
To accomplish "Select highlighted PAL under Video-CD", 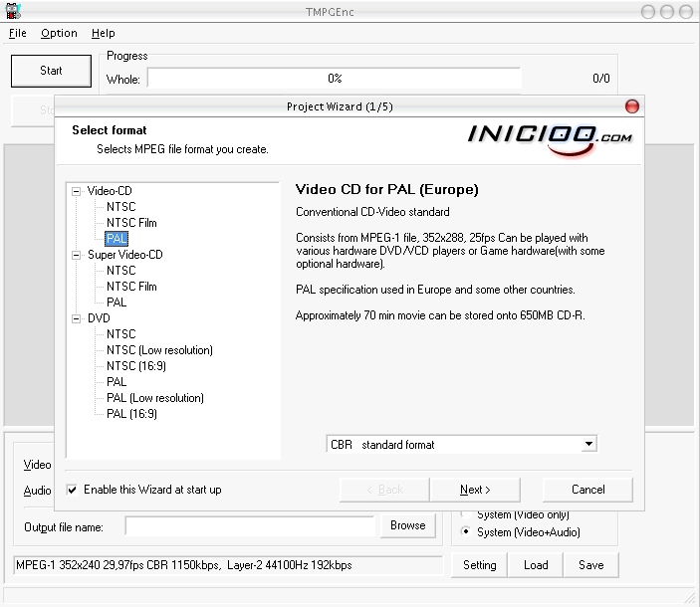I will coord(117,239).
